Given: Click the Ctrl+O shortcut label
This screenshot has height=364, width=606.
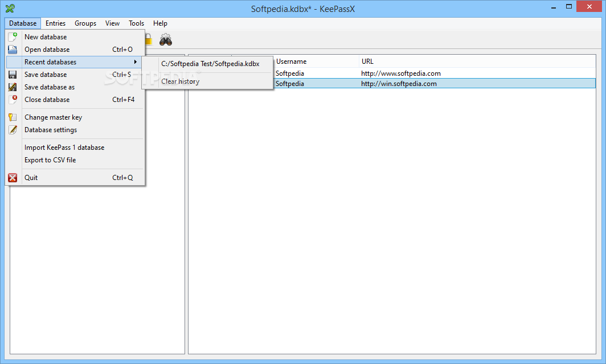Looking at the screenshot, I should tap(122, 50).
